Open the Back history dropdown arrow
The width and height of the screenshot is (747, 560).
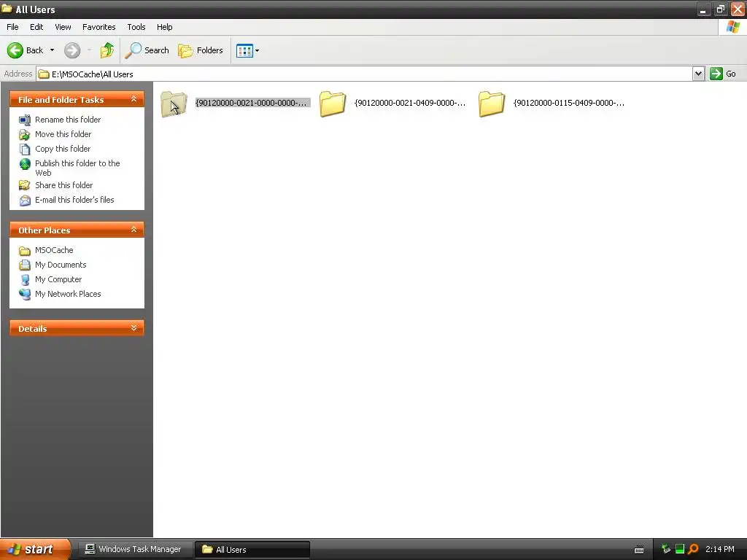(52, 50)
